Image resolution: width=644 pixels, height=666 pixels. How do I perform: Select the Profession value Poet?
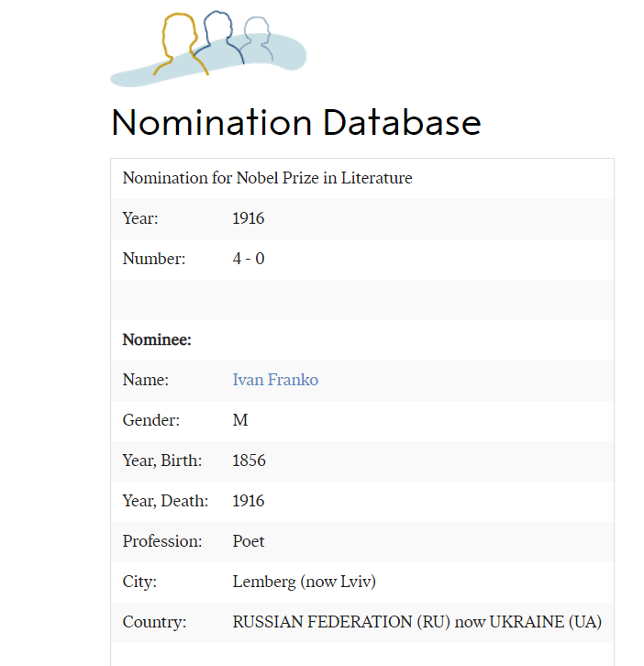(249, 541)
